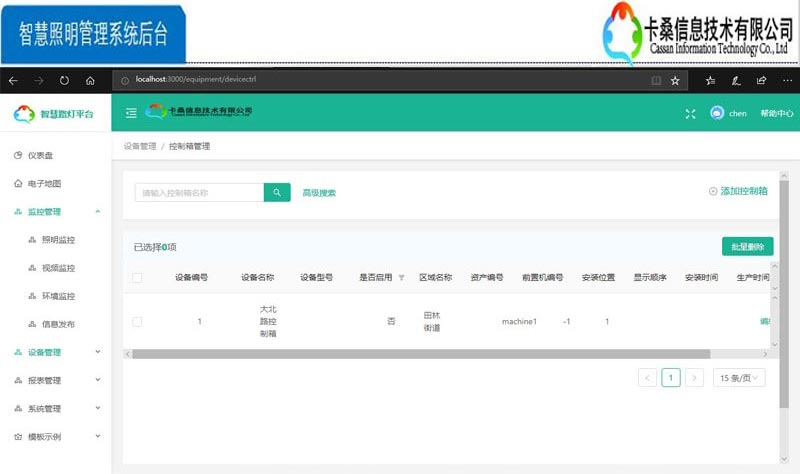Click the table horizontal scrollbar
Viewport: 800px width, 474px height.
pyautogui.click(x=420, y=353)
